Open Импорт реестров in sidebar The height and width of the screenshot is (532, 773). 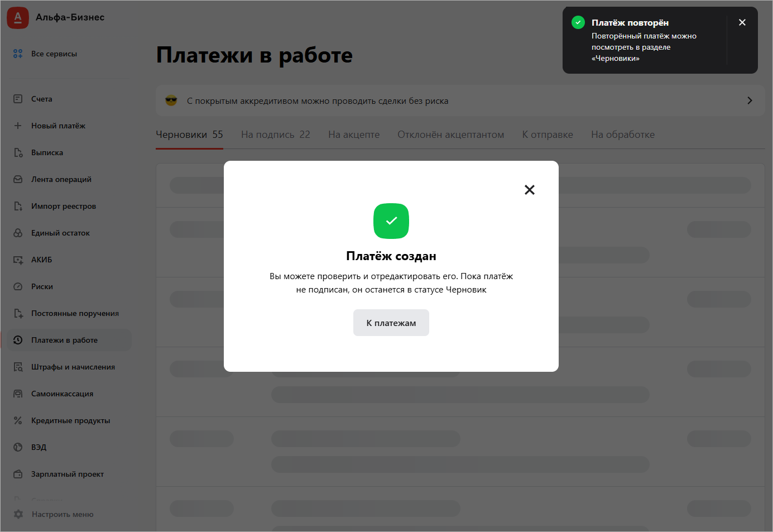point(64,206)
